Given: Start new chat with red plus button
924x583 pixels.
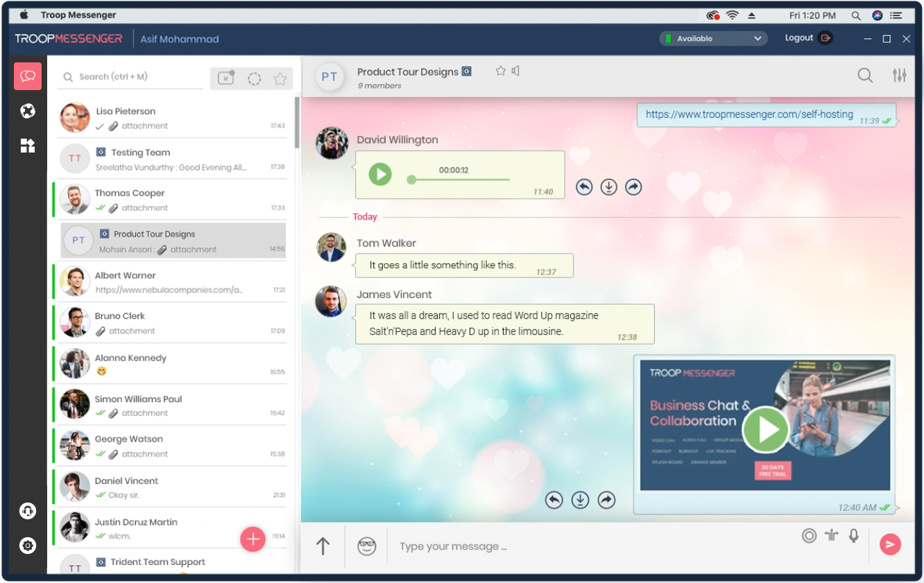Looking at the screenshot, I should pos(253,539).
